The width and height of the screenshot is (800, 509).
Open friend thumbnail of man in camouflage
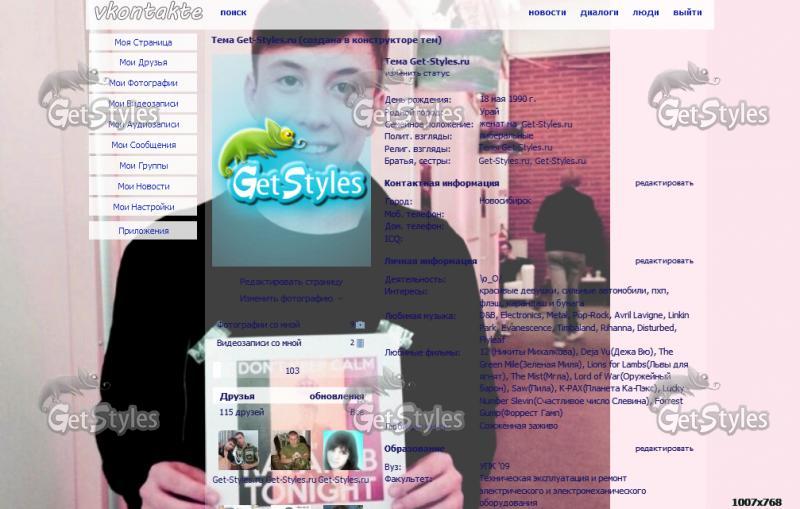(291, 450)
